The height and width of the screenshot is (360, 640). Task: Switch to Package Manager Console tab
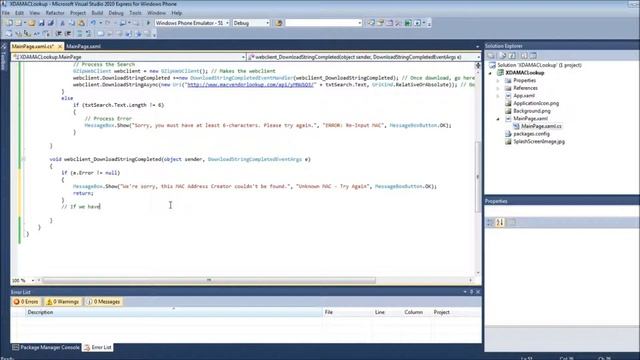46,347
